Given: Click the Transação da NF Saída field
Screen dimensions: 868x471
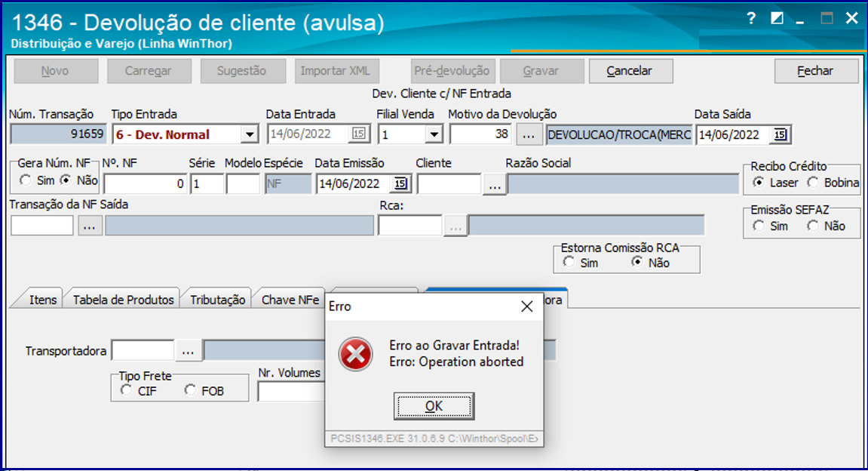Looking at the screenshot, I should [42, 226].
